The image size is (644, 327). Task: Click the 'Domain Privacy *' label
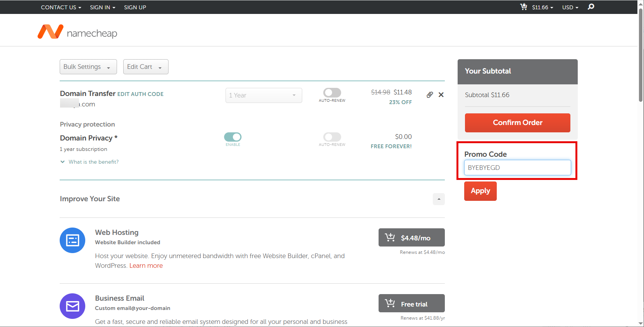click(x=89, y=138)
